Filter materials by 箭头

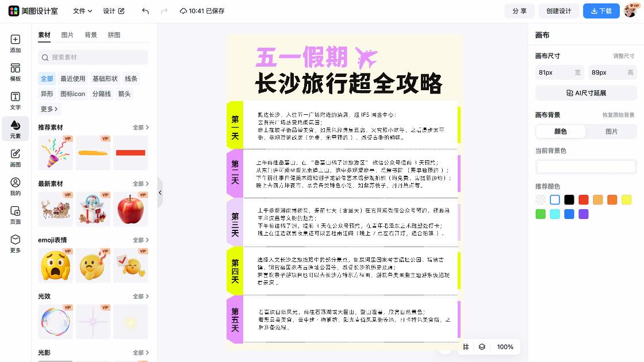(x=124, y=94)
